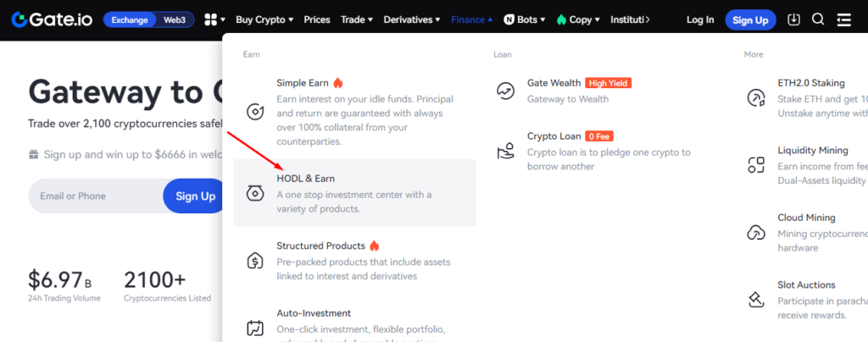Click the Gate.io logo
The width and height of the screenshot is (868, 342).
(x=53, y=19)
